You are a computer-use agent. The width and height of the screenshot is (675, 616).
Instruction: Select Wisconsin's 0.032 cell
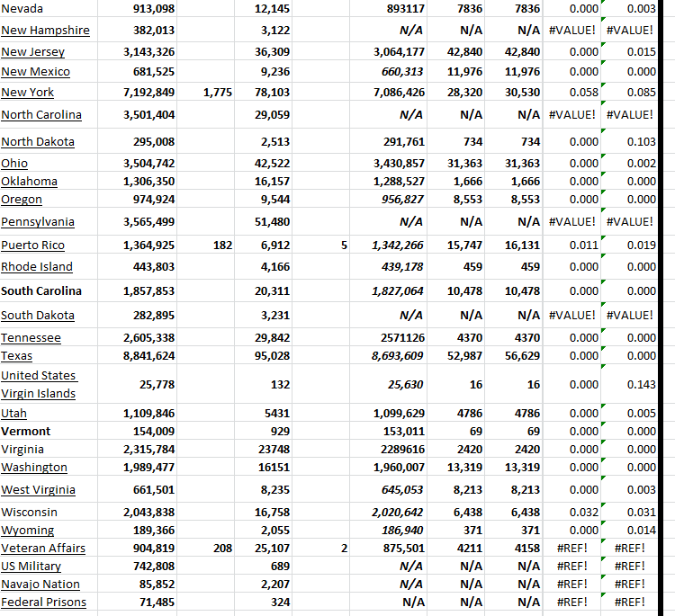click(x=571, y=512)
